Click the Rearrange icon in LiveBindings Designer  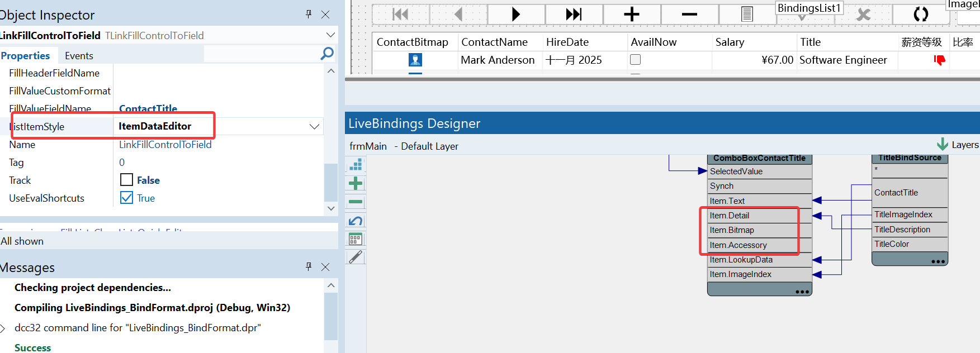coord(356,164)
